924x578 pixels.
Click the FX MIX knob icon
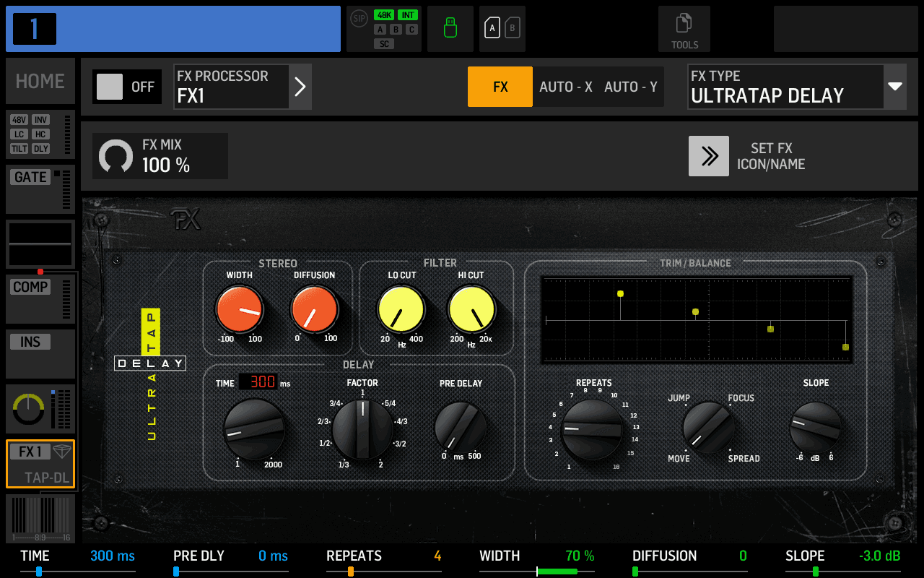coord(116,156)
